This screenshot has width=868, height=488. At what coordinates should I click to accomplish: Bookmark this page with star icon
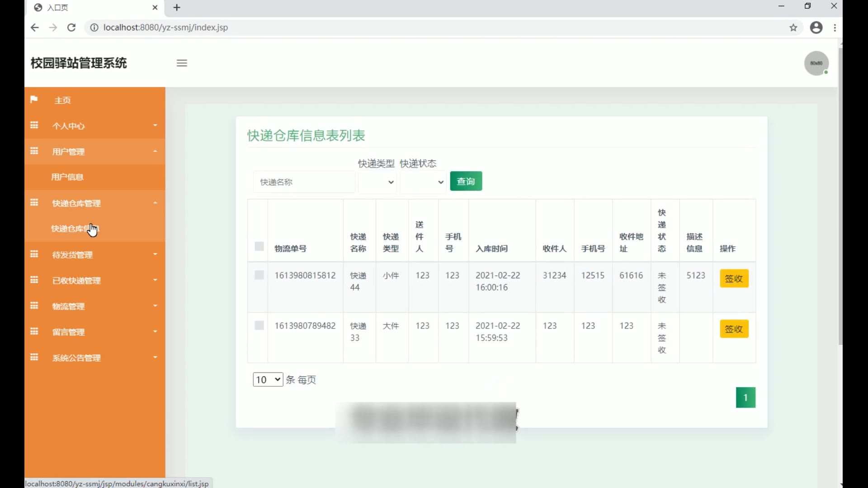tap(793, 28)
